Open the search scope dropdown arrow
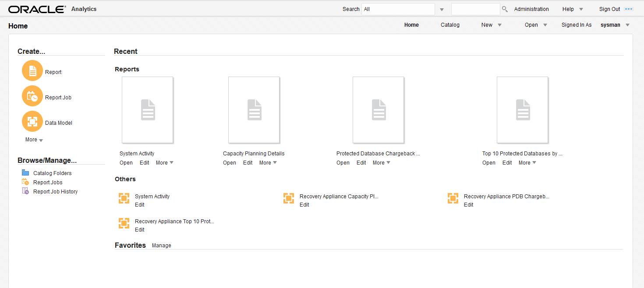 442,10
